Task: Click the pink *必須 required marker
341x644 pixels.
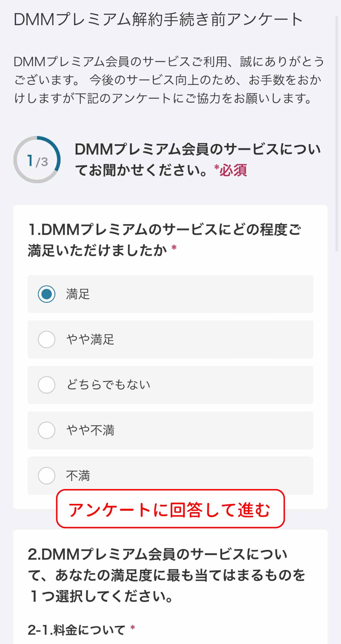Action: click(230, 170)
